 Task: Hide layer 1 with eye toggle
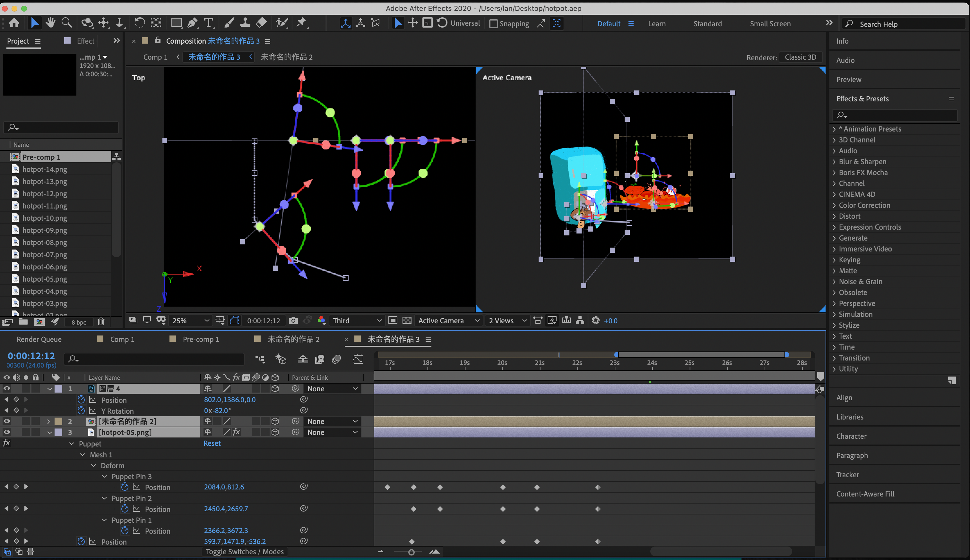pos(6,388)
